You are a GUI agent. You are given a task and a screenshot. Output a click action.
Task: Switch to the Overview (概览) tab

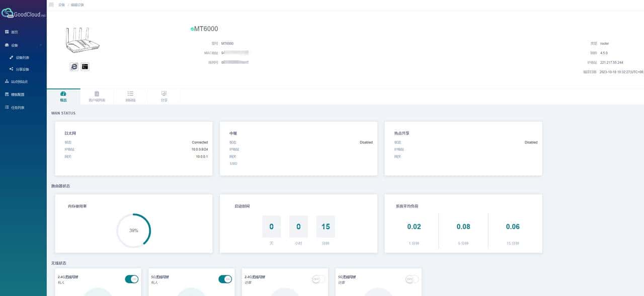pyautogui.click(x=63, y=96)
